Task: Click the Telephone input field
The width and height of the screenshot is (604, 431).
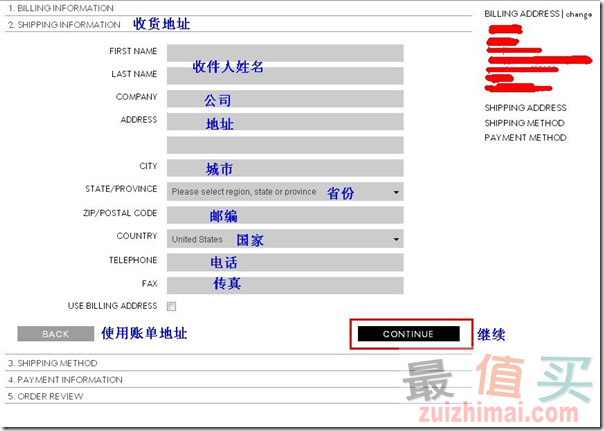Action: tap(285, 262)
